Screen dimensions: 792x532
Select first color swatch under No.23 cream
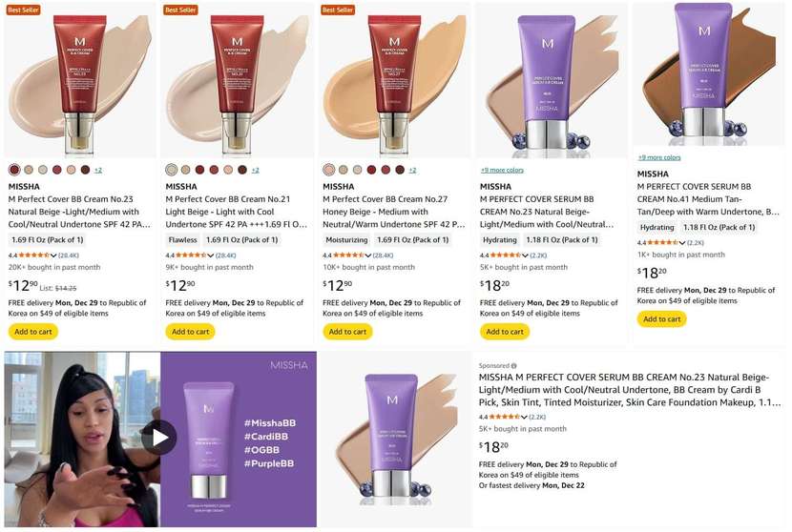click(14, 170)
